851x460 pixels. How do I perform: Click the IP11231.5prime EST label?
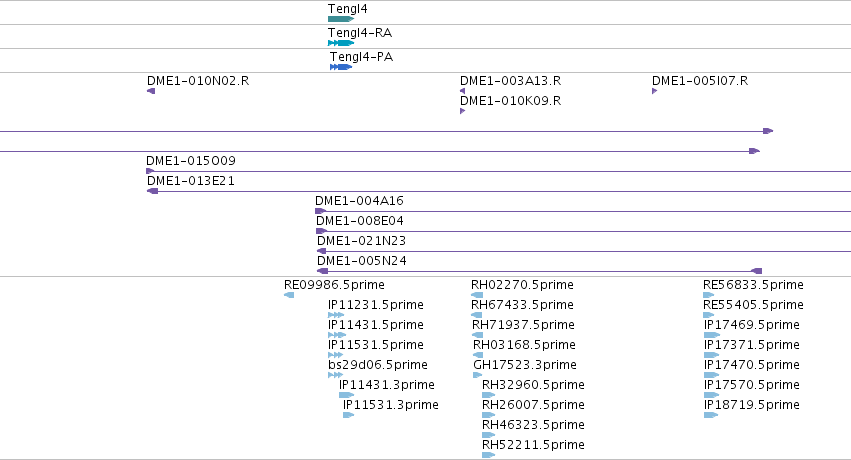[376, 305]
